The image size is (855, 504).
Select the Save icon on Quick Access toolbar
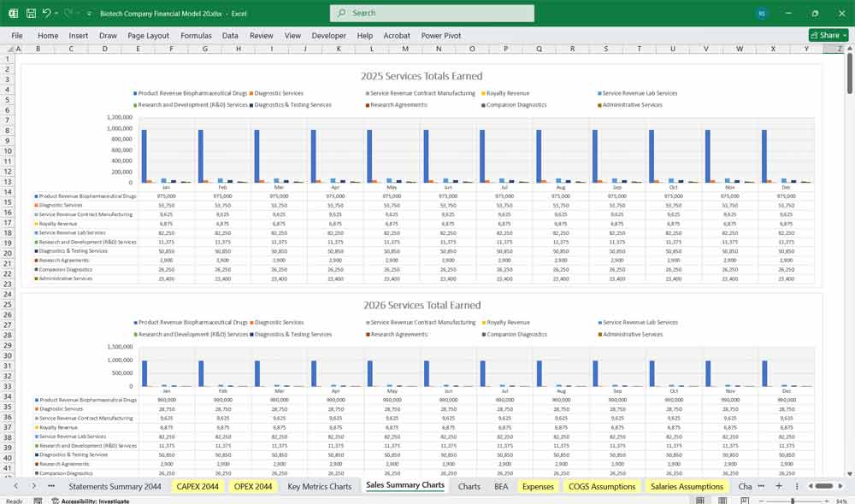coord(30,13)
